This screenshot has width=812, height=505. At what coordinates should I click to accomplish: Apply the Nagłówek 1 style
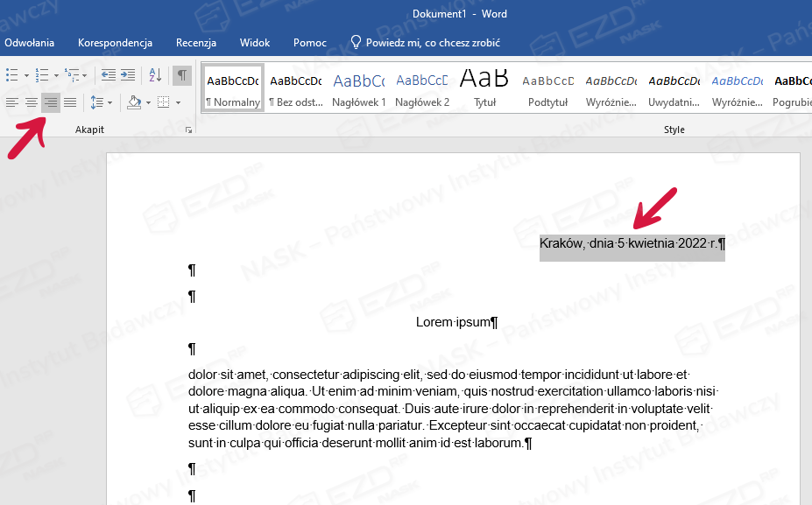358,88
